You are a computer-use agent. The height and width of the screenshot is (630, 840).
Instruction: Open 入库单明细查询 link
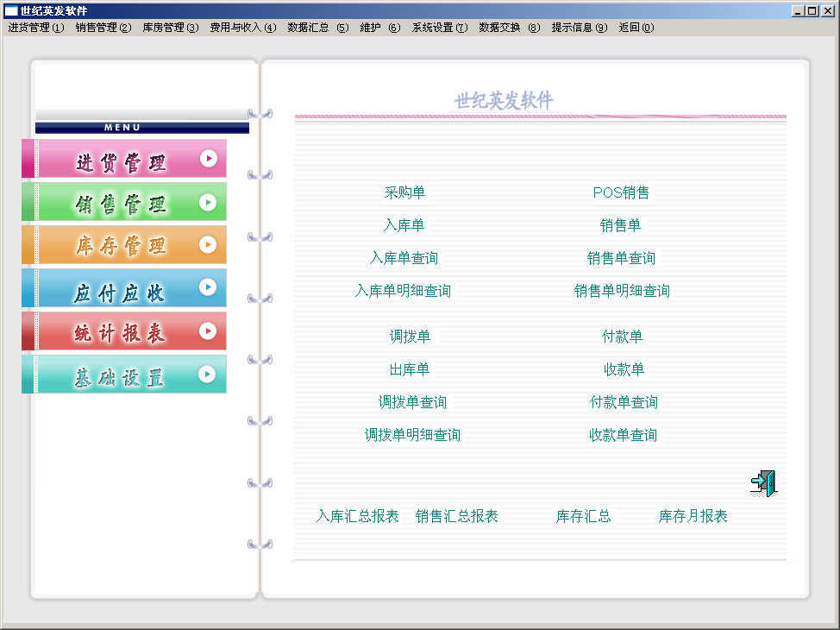403,291
